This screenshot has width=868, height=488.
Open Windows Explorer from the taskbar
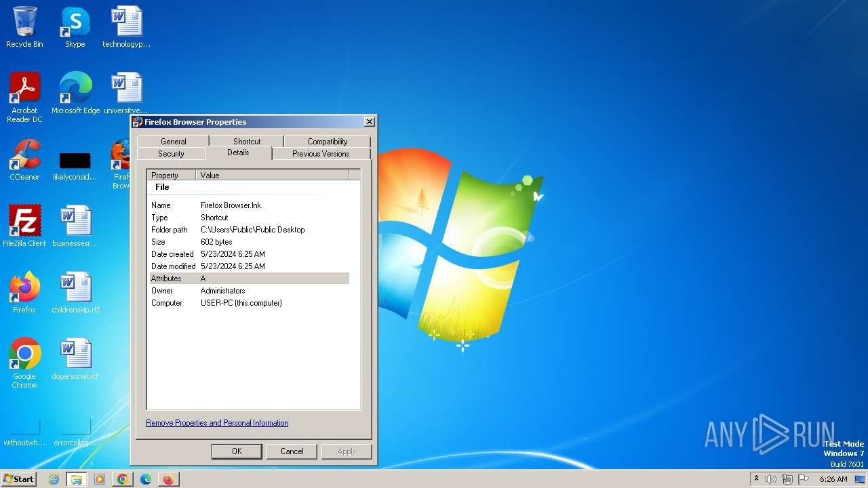(77, 479)
